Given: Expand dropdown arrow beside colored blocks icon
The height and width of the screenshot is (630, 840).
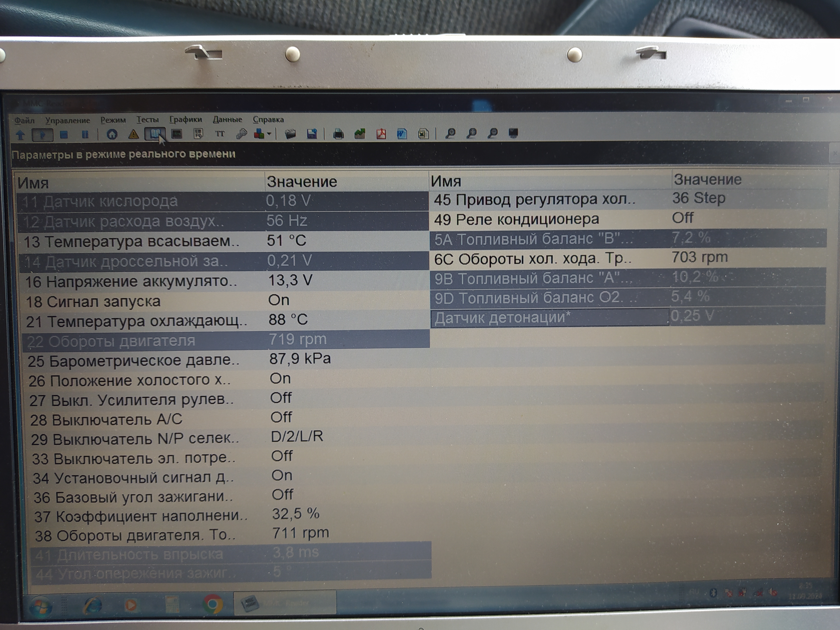Looking at the screenshot, I should pyautogui.click(x=269, y=134).
